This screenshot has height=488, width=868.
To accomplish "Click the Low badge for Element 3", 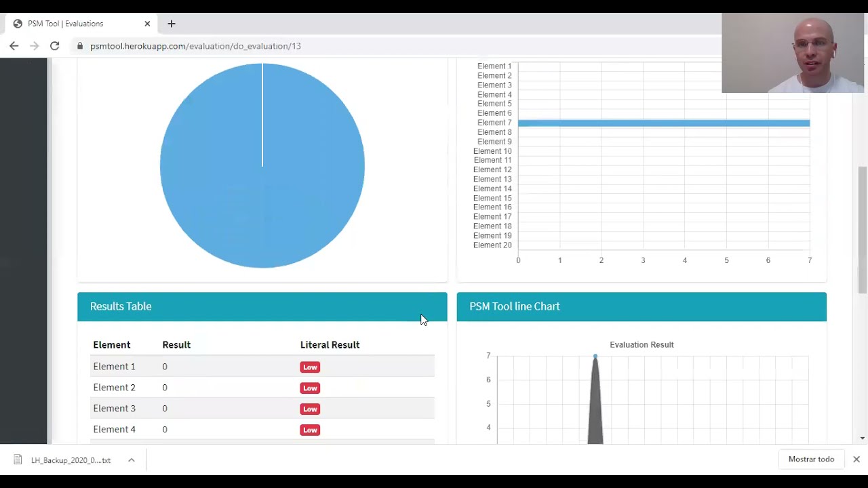I will click(x=310, y=409).
